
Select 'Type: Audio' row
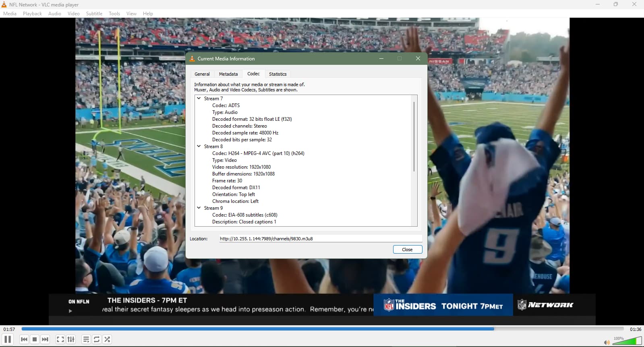[x=225, y=112]
